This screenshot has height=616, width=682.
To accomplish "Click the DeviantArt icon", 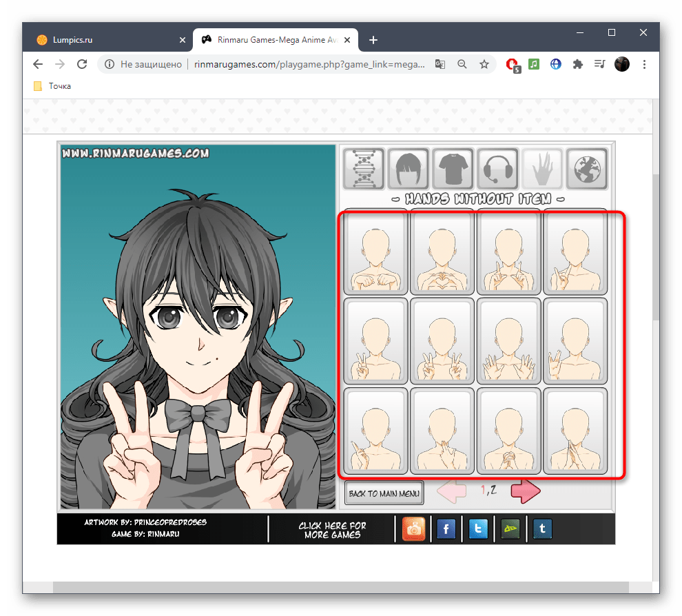I will point(510,529).
